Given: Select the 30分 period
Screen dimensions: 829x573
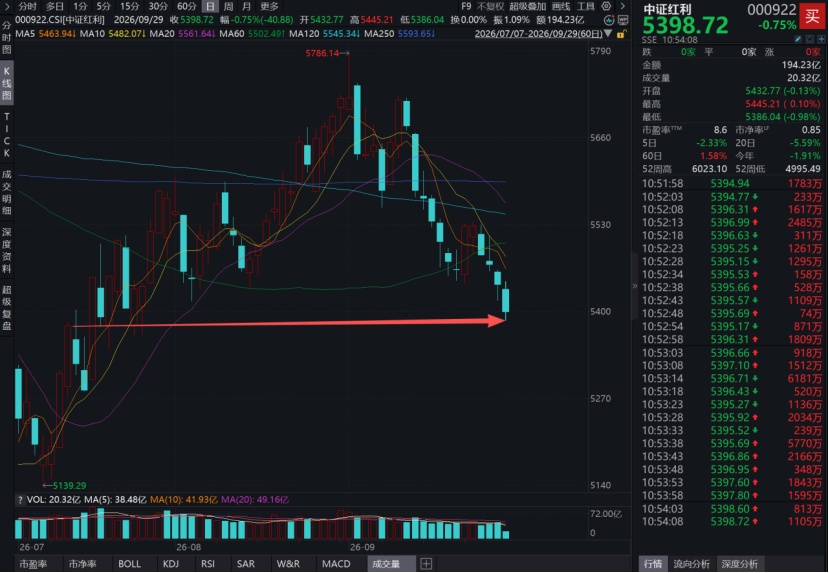Looking at the screenshot, I should pyautogui.click(x=158, y=6).
